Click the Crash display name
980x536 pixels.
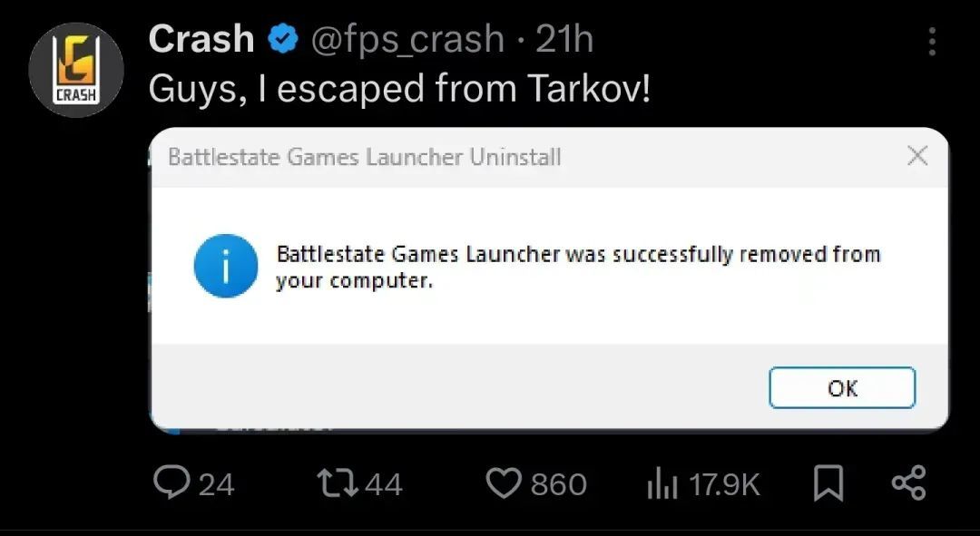(201, 38)
